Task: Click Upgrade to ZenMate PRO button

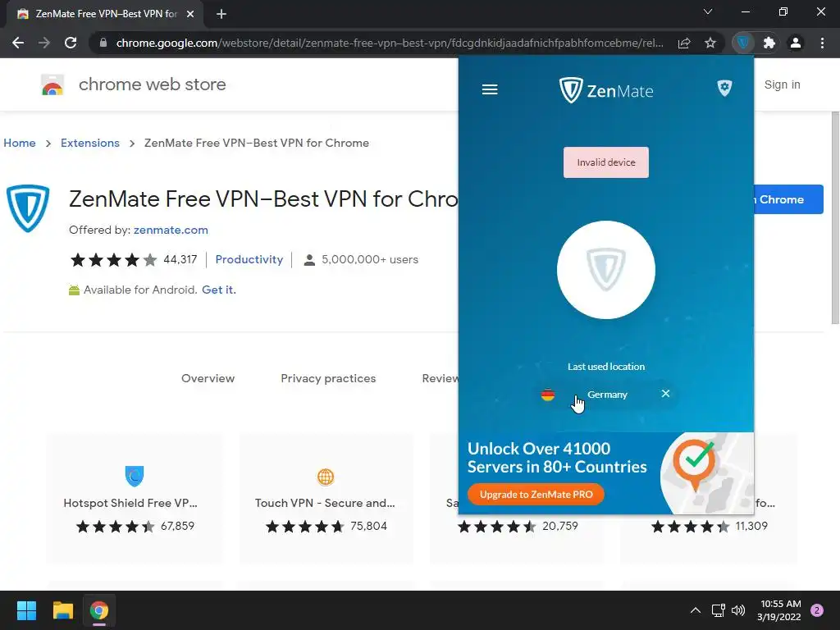Action: 536,494
